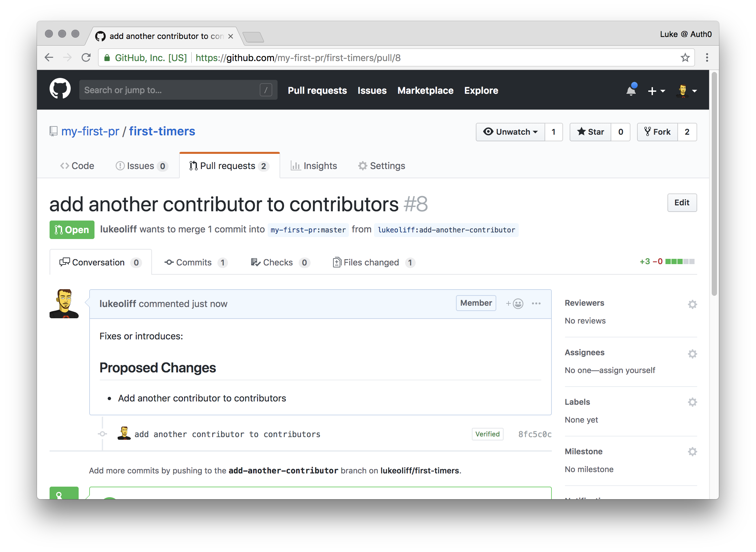Viewport: 756px width, 552px height.
Task: Open the Labels gear icon
Action: click(x=693, y=402)
